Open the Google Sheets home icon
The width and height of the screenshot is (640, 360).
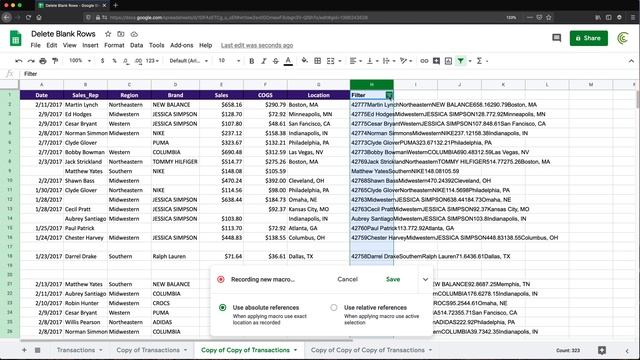point(16,38)
